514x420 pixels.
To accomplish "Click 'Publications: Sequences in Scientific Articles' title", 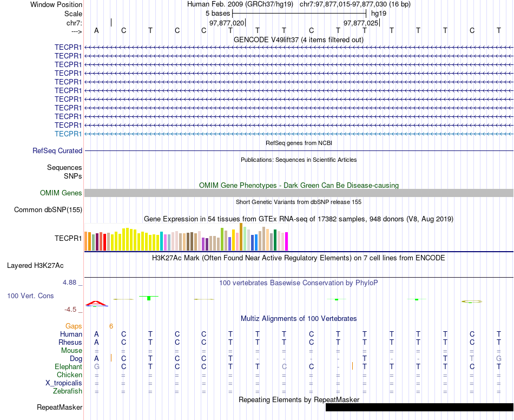I will pyautogui.click(x=299, y=160).
